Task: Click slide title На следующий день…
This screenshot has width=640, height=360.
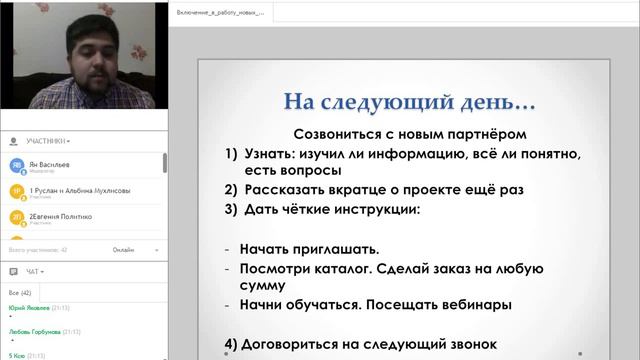Action: pyautogui.click(x=409, y=101)
